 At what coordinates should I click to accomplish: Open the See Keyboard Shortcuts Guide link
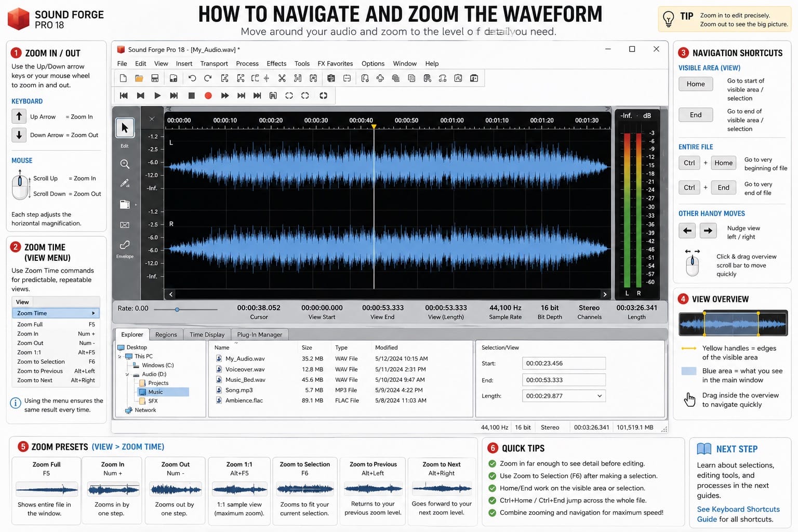coord(738,514)
